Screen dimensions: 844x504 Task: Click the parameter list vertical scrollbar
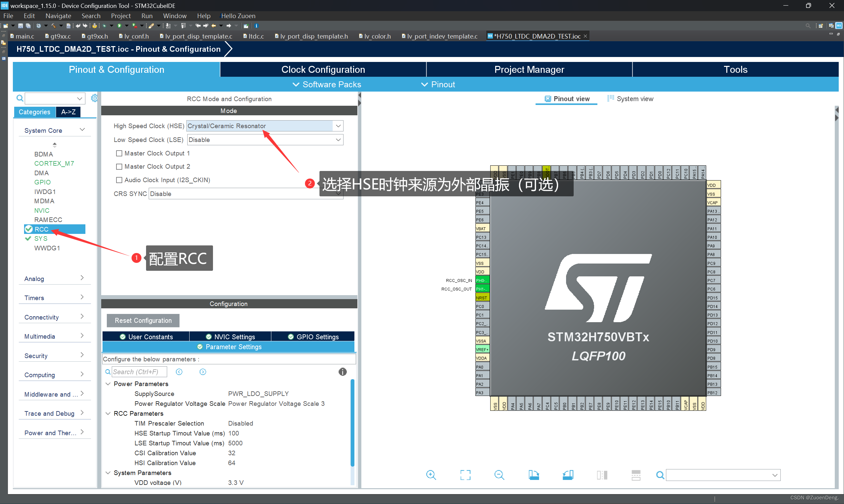coord(352,423)
